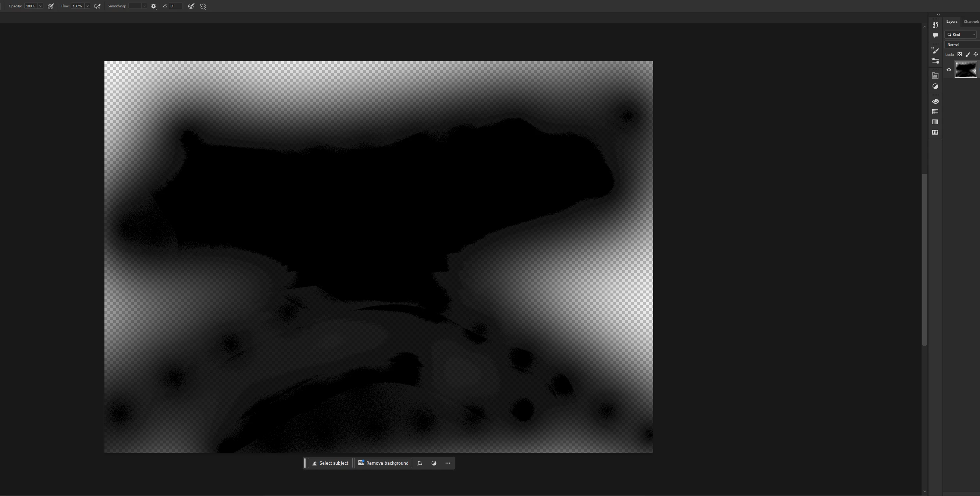Open the Adjustments panel icon
The width and height of the screenshot is (980, 496).
pos(935,86)
